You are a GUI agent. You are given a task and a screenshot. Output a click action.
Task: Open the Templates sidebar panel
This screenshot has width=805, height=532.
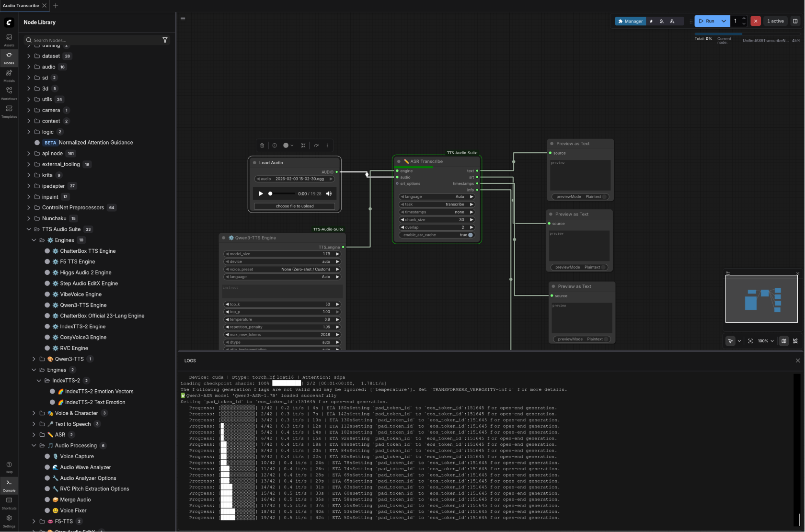(x=9, y=111)
